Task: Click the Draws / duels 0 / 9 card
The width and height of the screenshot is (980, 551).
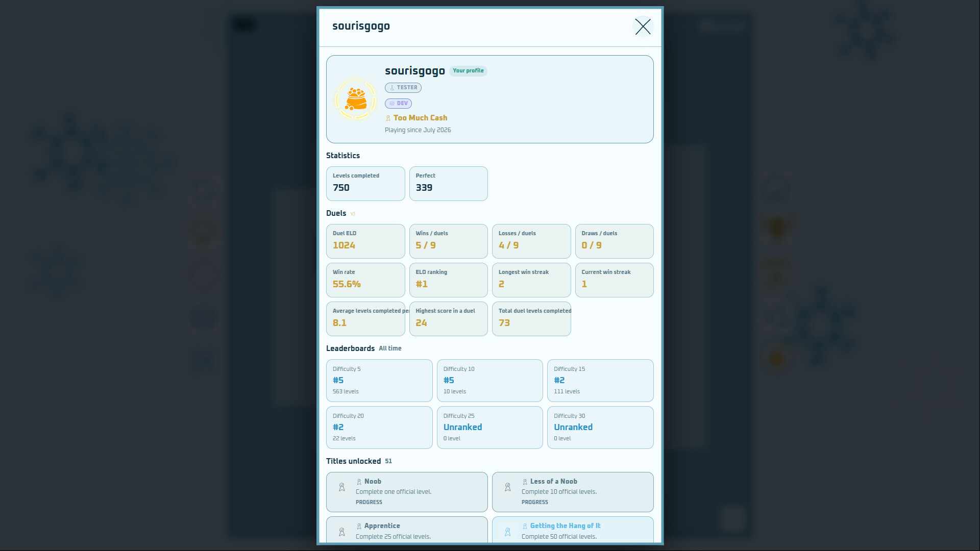Action: click(x=615, y=241)
